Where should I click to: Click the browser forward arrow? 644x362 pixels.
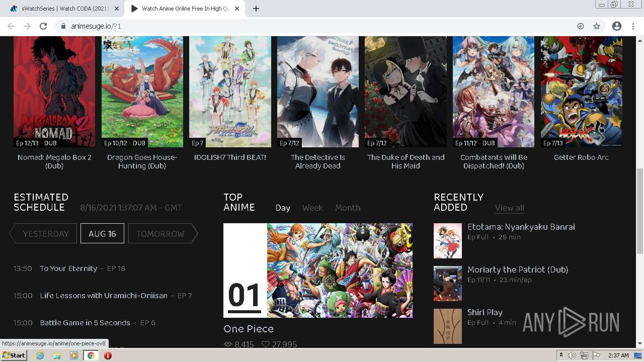[27, 26]
